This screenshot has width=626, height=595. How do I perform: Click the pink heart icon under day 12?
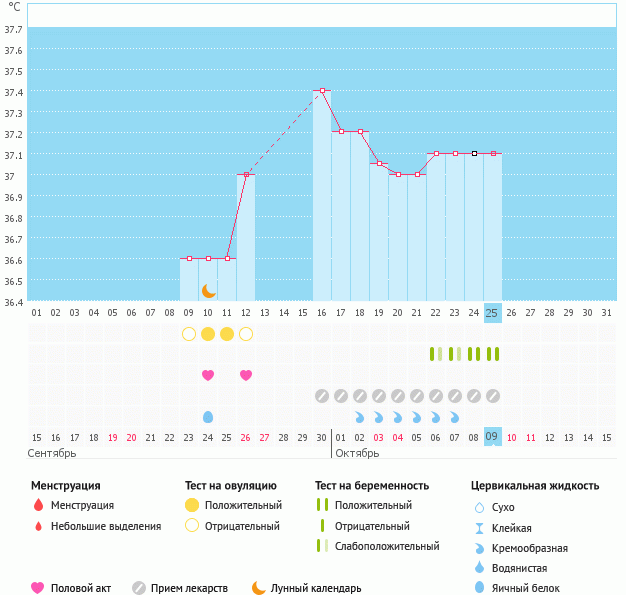(246, 375)
